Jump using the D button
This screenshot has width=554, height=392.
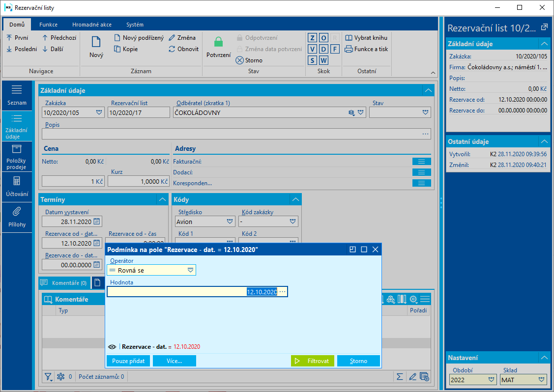(x=323, y=49)
